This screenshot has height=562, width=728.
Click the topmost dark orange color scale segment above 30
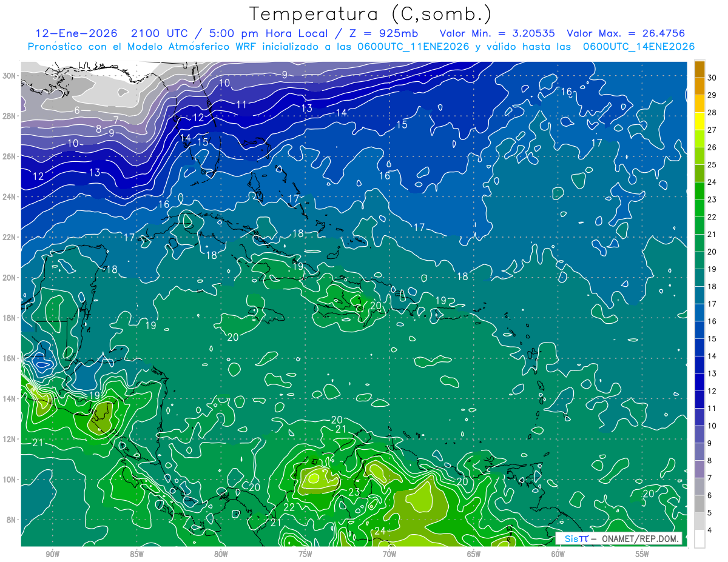[x=700, y=69]
